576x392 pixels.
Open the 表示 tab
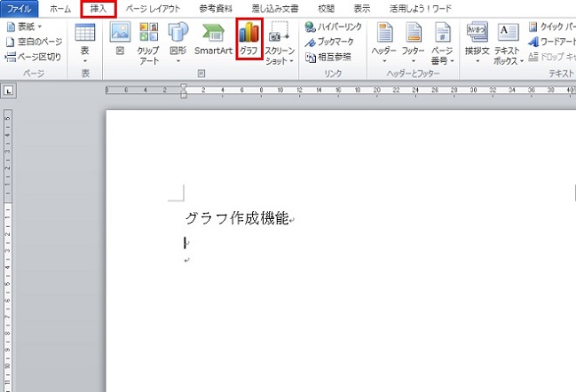pyautogui.click(x=362, y=9)
